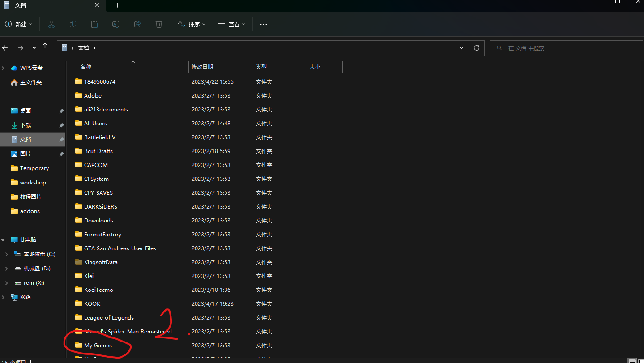Click 文档 in the address bar

point(84,48)
